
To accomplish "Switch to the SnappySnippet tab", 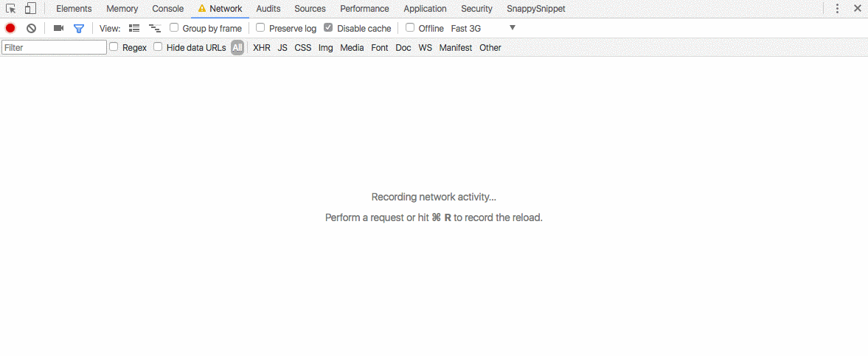I will 536,9.
